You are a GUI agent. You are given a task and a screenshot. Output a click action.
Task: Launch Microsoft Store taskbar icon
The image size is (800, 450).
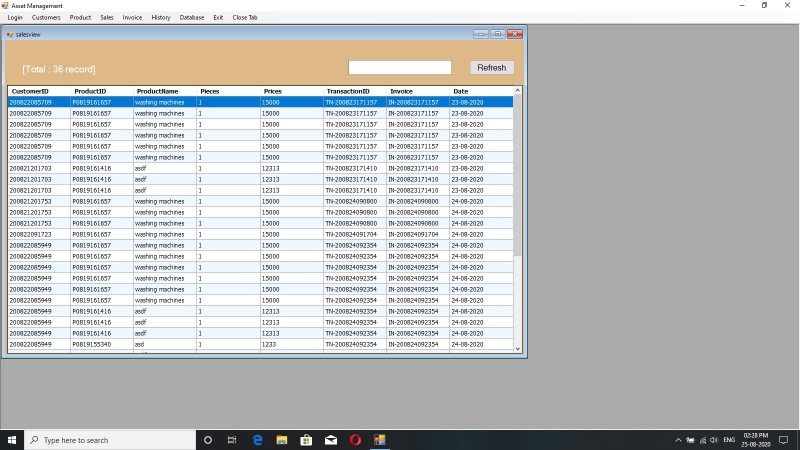click(306, 440)
